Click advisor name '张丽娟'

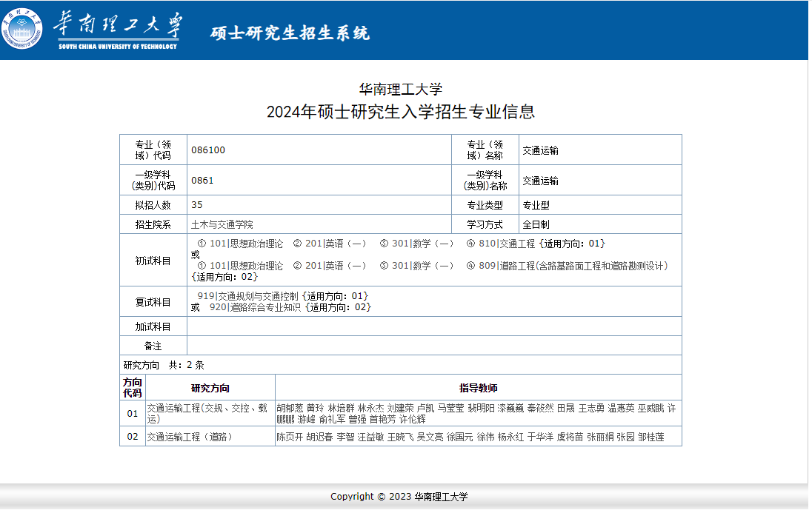click(600, 437)
